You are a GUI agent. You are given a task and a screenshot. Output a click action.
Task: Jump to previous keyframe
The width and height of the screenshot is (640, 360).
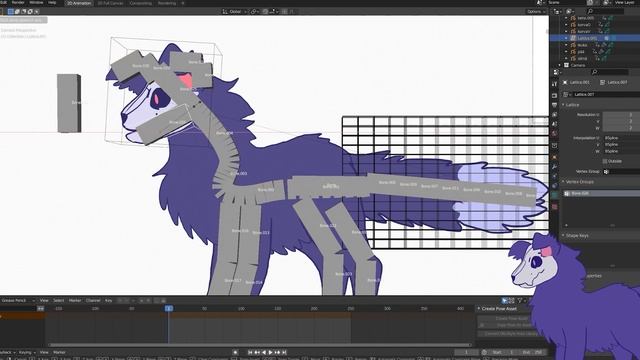257,352
